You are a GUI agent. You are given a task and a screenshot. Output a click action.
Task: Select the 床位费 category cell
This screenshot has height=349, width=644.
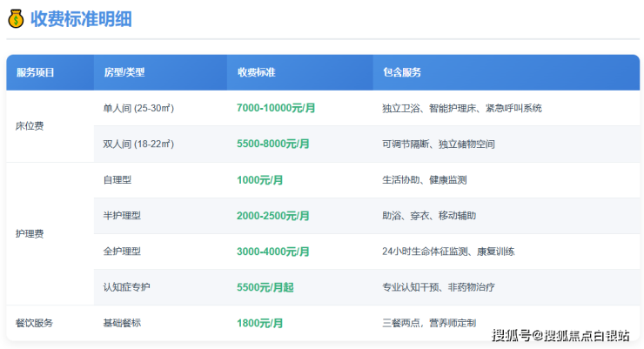[x=30, y=126]
